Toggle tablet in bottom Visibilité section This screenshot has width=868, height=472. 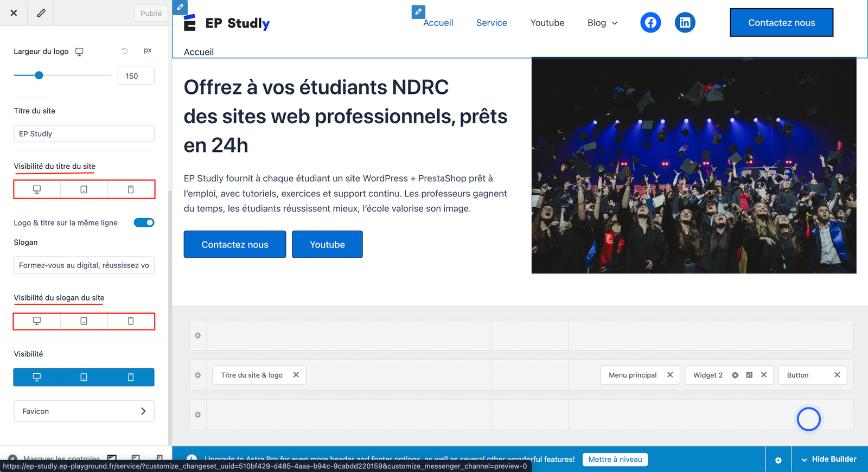[84, 377]
